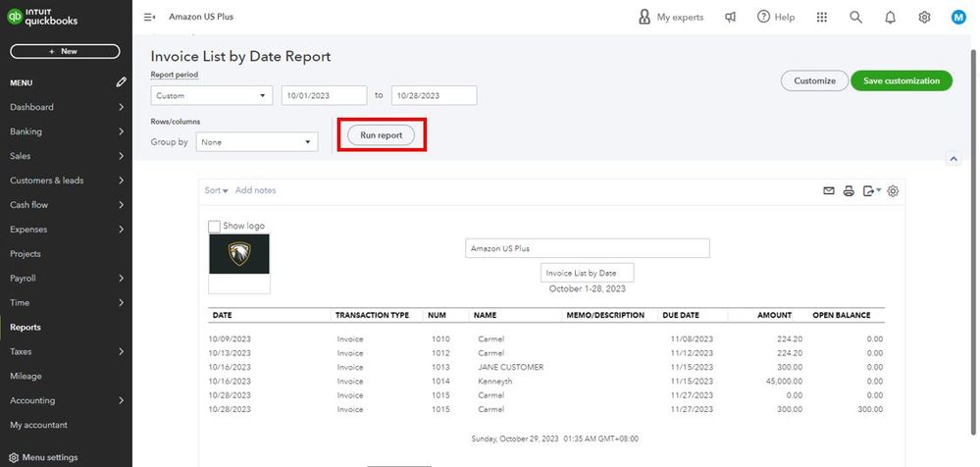This screenshot has width=980, height=467.
Task: Open the settings gear in the top bar
Action: pyautogui.click(x=924, y=18)
